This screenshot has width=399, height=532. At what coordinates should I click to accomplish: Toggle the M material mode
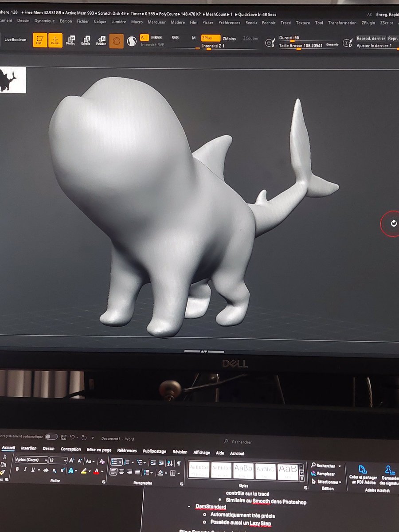(x=194, y=38)
